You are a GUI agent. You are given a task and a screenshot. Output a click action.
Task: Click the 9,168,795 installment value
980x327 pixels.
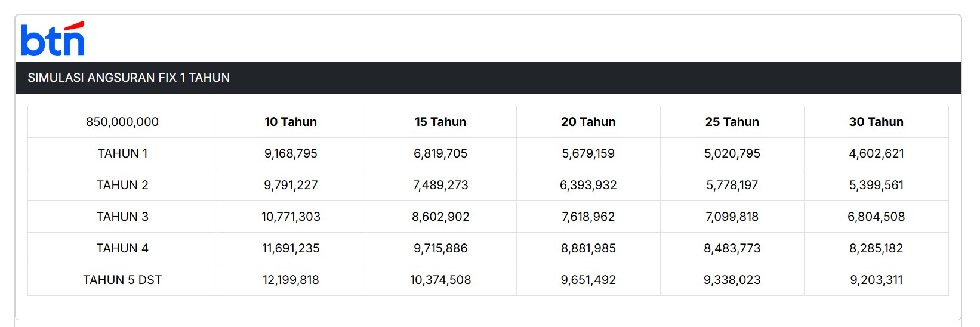pos(291,153)
